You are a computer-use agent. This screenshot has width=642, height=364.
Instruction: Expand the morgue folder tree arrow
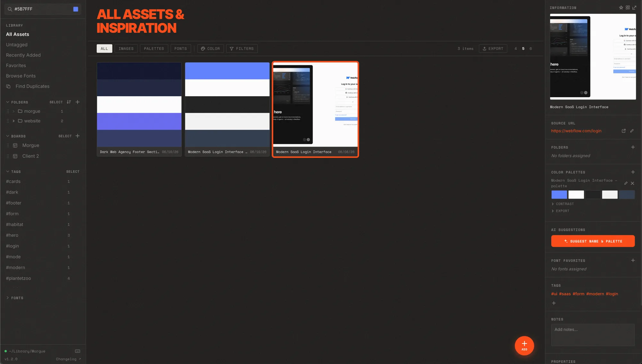tap(13, 111)
